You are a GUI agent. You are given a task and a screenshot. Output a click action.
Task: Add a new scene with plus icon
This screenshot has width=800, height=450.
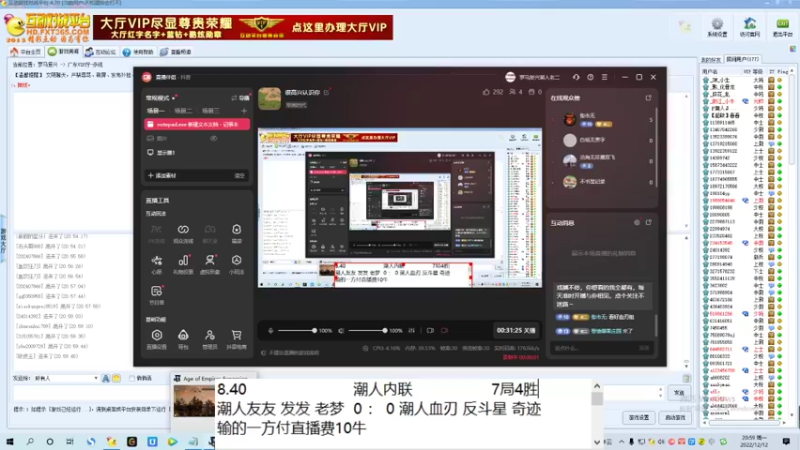point(244,111)
